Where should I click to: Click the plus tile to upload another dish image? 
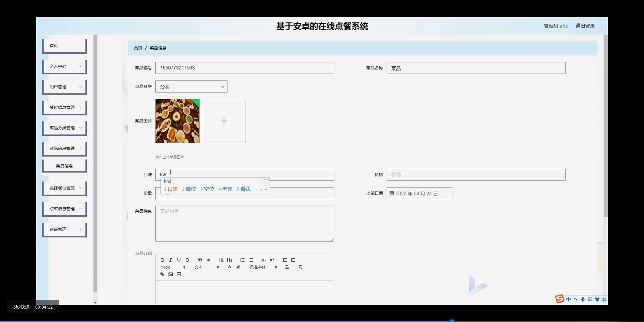point(224,121)
